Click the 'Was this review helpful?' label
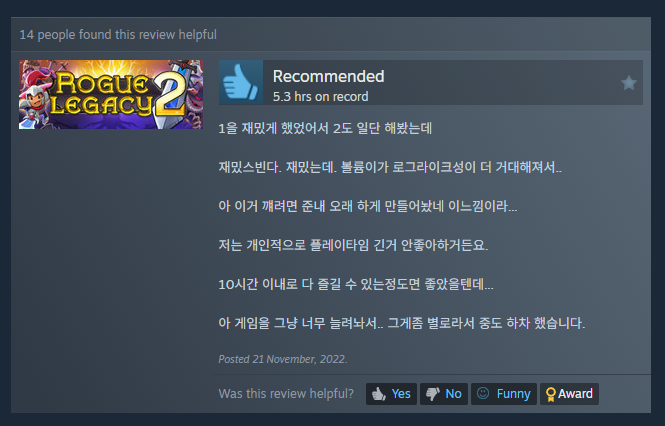 [x=286, y=394]
